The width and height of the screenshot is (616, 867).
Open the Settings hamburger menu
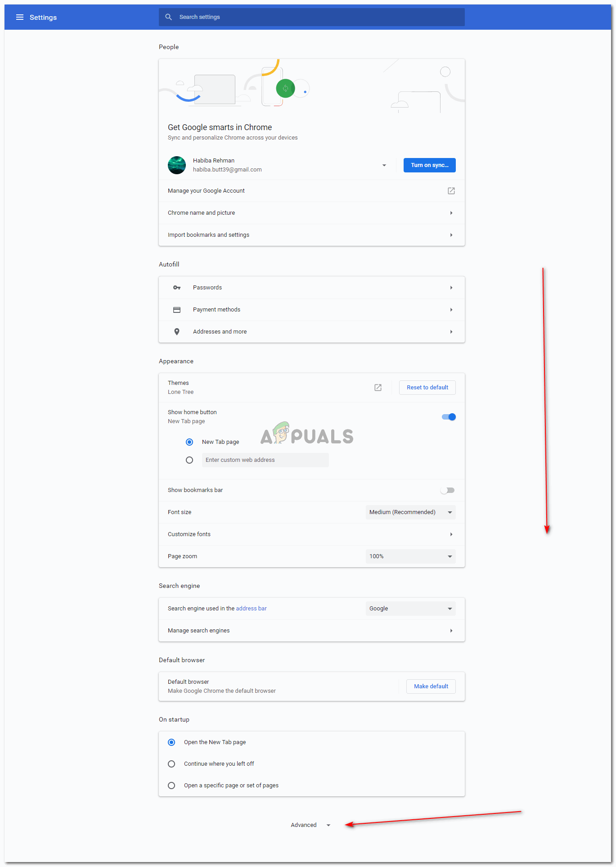coord(20,17)
